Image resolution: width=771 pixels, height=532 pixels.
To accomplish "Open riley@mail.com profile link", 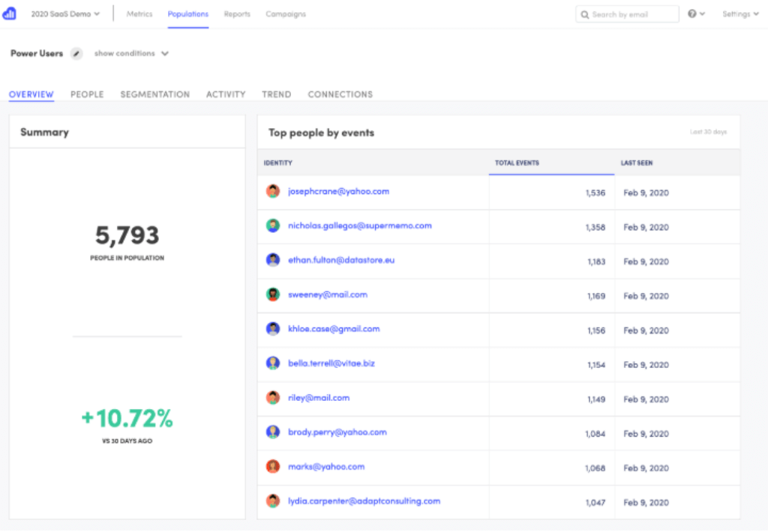I will click(x=319, y=398).
